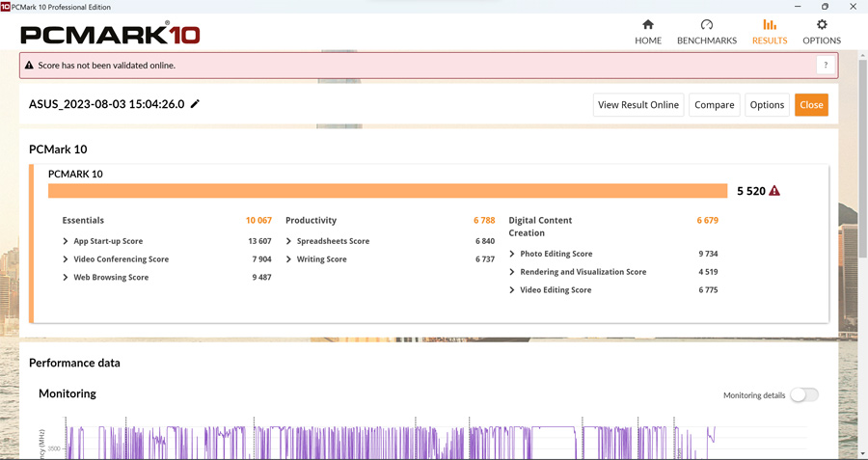
Task: Click the Digital Content Creation heading
Action: [540, 227]
